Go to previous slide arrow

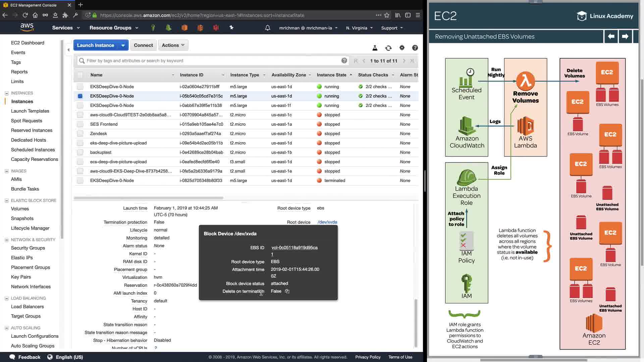tap(611, 36)
